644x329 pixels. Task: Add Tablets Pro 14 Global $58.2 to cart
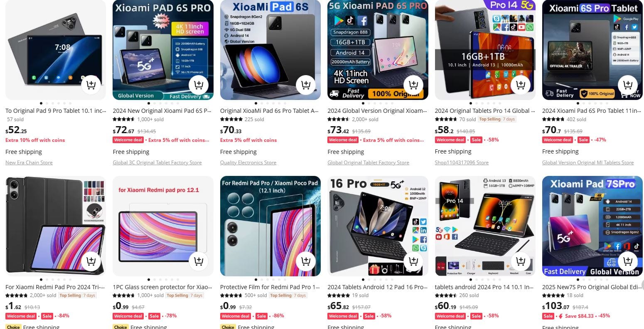click(x=521, y=85)
